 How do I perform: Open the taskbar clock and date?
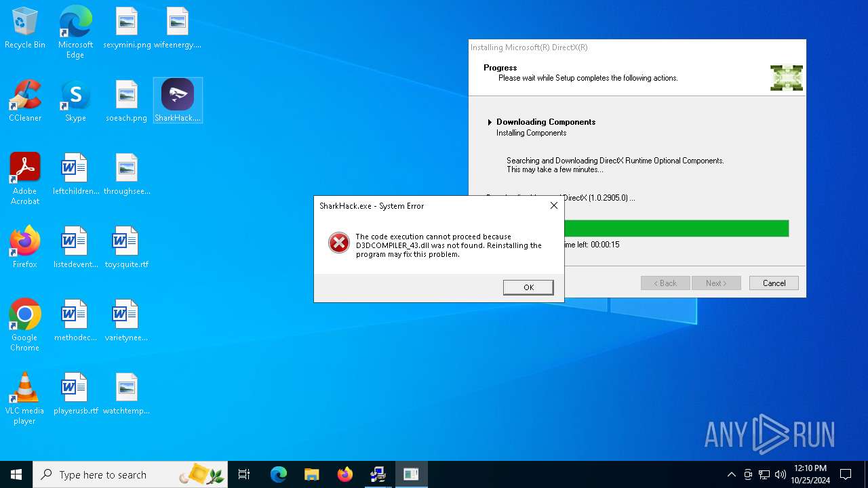(810, 474)
